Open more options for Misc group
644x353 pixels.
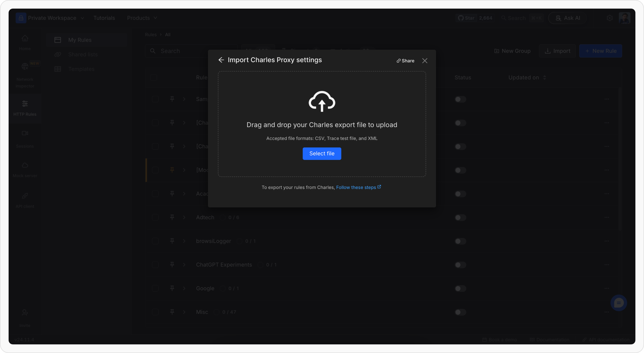click(x=607, y=312)
